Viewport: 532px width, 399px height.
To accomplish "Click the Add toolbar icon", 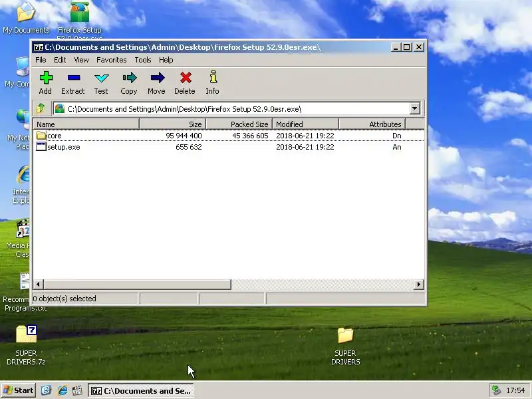I will coord(45,78).
